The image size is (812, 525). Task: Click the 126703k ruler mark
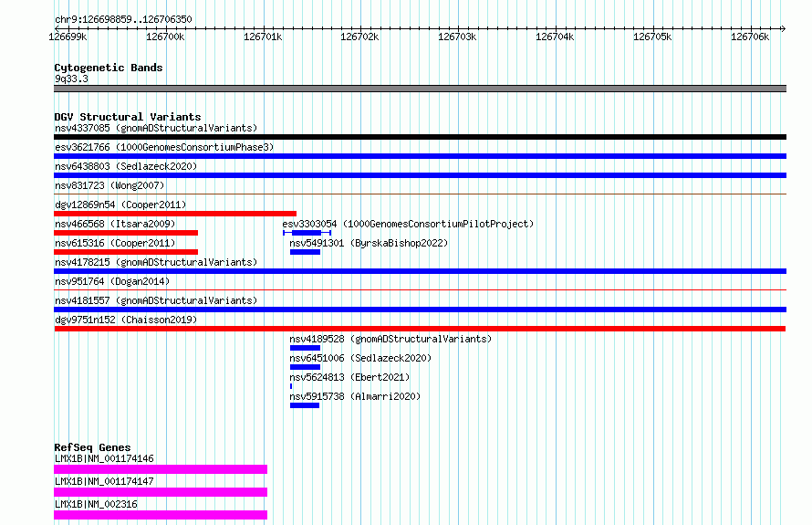point(457,37)
